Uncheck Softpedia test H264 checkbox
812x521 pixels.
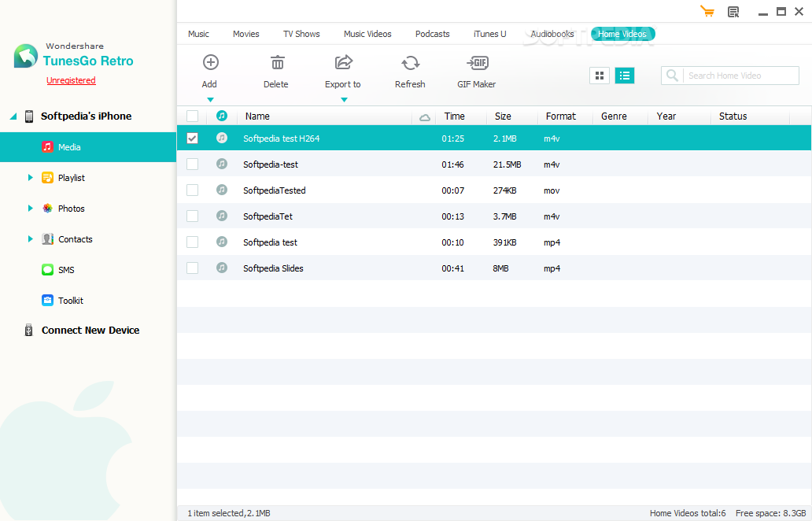point(192,139)
